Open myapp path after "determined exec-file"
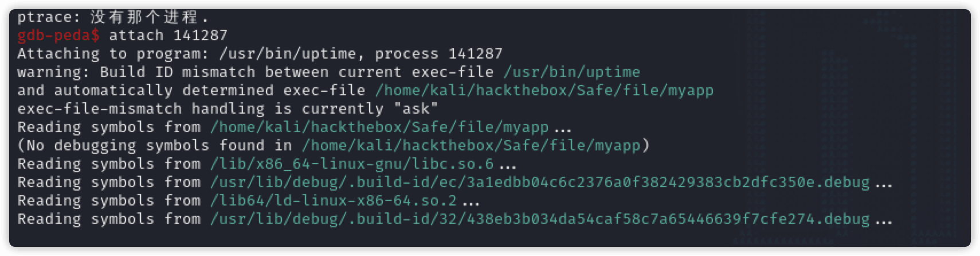This screenshot has height=256, width=980. point(544,91)
